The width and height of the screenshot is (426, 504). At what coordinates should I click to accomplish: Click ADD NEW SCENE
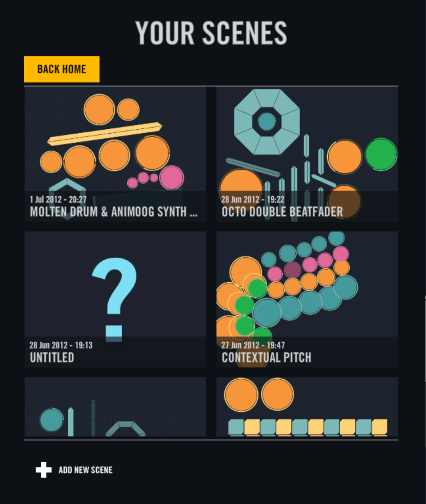click(x=85, y=470)
